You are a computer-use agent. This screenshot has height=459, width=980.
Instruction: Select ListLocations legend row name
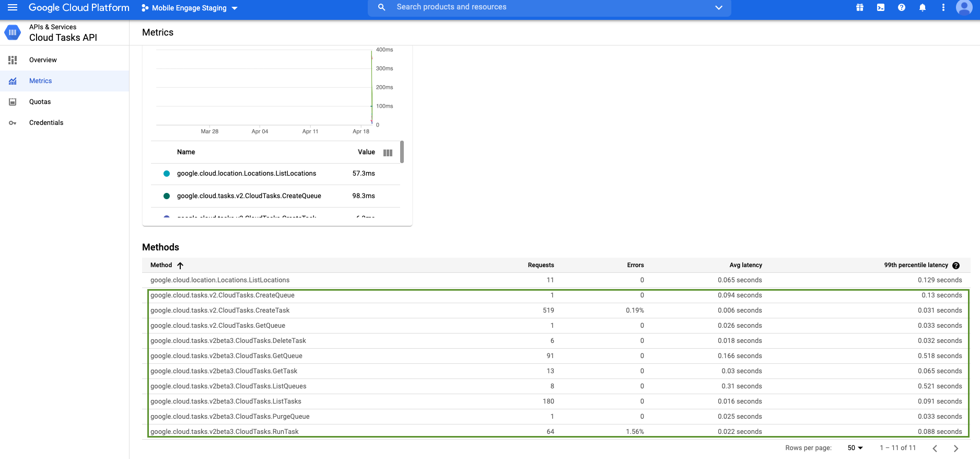tap(247, 174)
